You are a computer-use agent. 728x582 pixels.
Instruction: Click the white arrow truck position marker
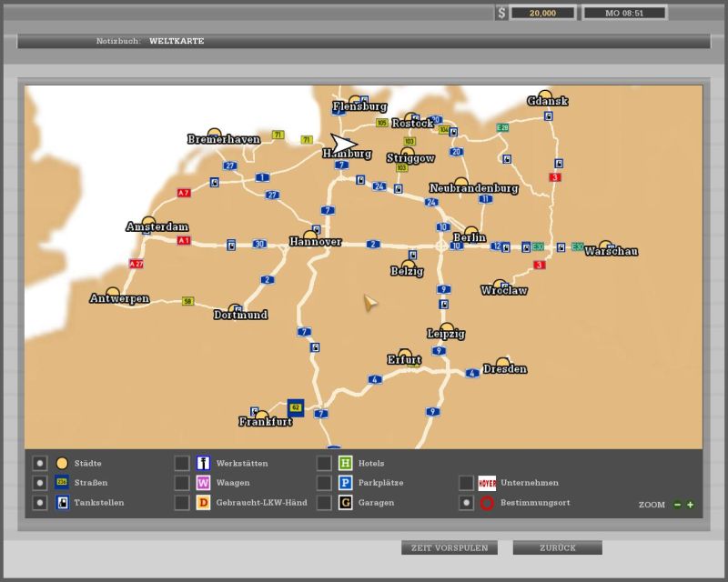pos(342,144)
